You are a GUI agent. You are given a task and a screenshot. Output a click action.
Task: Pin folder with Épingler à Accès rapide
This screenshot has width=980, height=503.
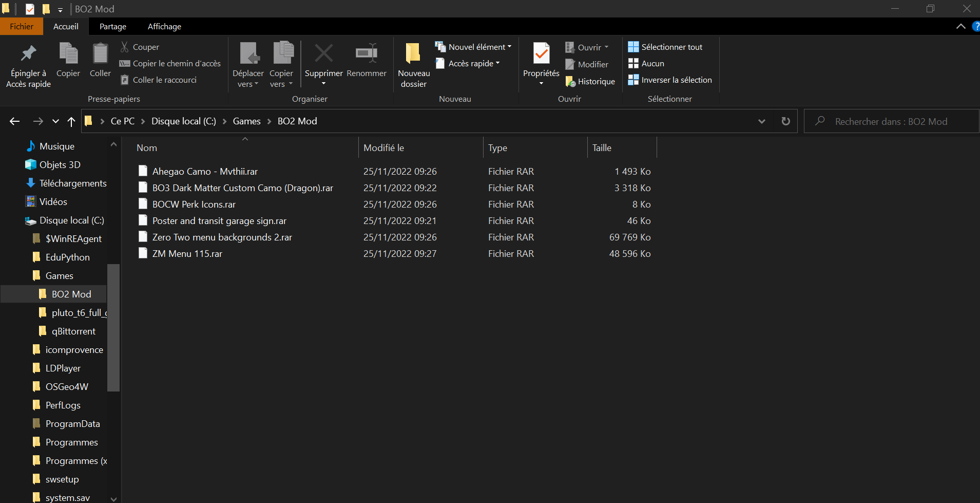28,65
